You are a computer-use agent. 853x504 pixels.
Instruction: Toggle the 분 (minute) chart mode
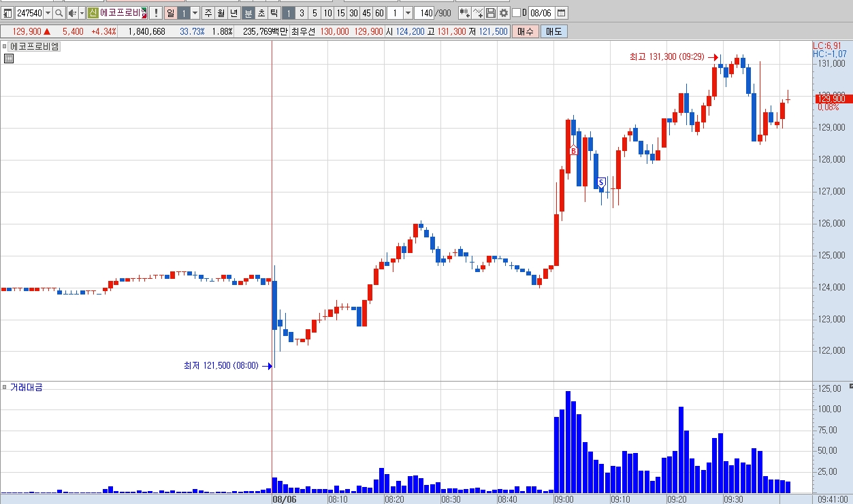247,13
